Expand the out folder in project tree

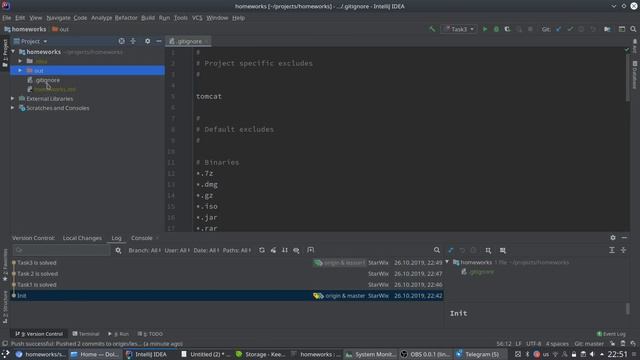(20, 71)
